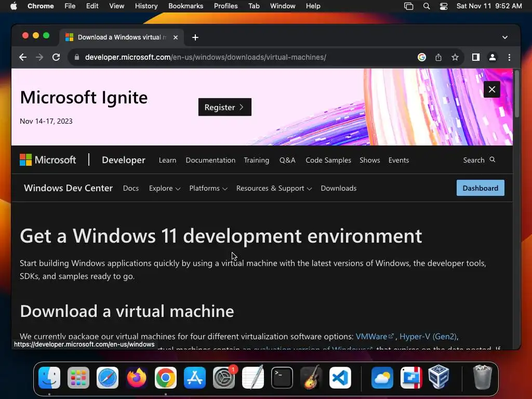Open the Docs link
Viewport: 532px width, 399px height.
pos(130,188)
